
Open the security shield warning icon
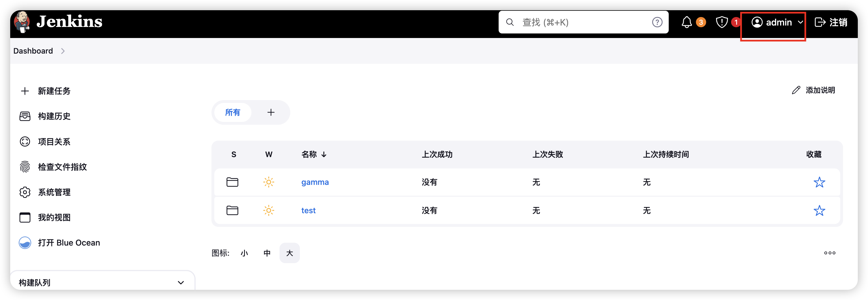point(721,22)
